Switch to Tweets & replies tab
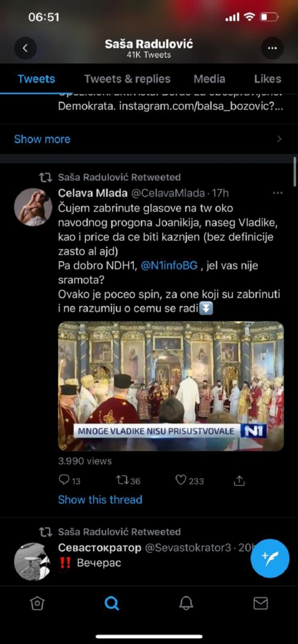The width and height of the screenshot is (298, 644). pyautogui.click(x=127, y=79)
